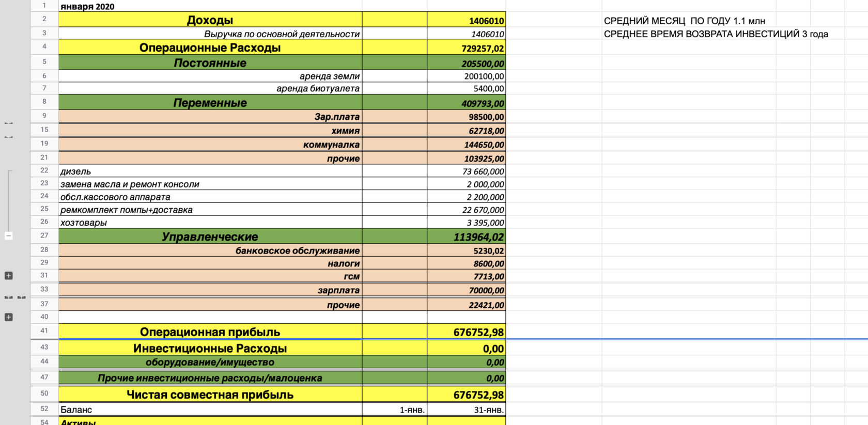
Task: Select the 'аренда земли' cell
Action: 210,76
